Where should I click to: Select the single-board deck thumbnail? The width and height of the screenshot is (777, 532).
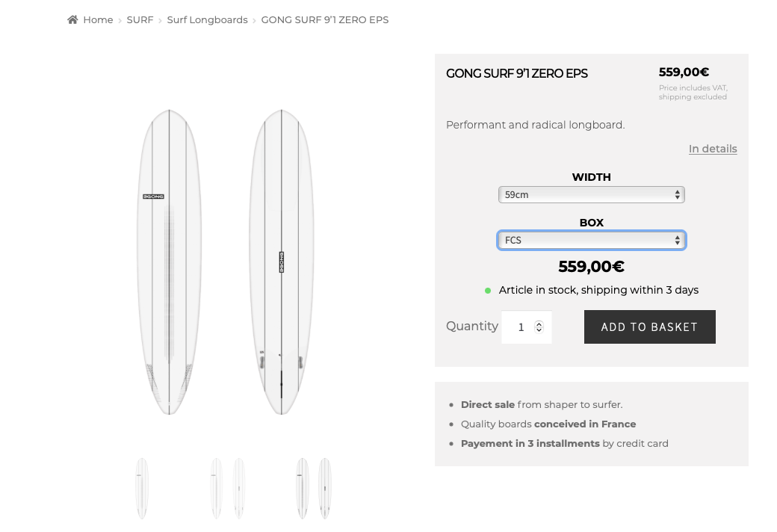(142, 489)
